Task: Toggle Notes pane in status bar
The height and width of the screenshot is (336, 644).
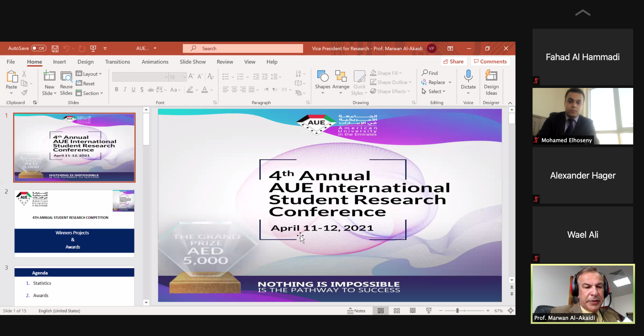Action: (356, 311)
